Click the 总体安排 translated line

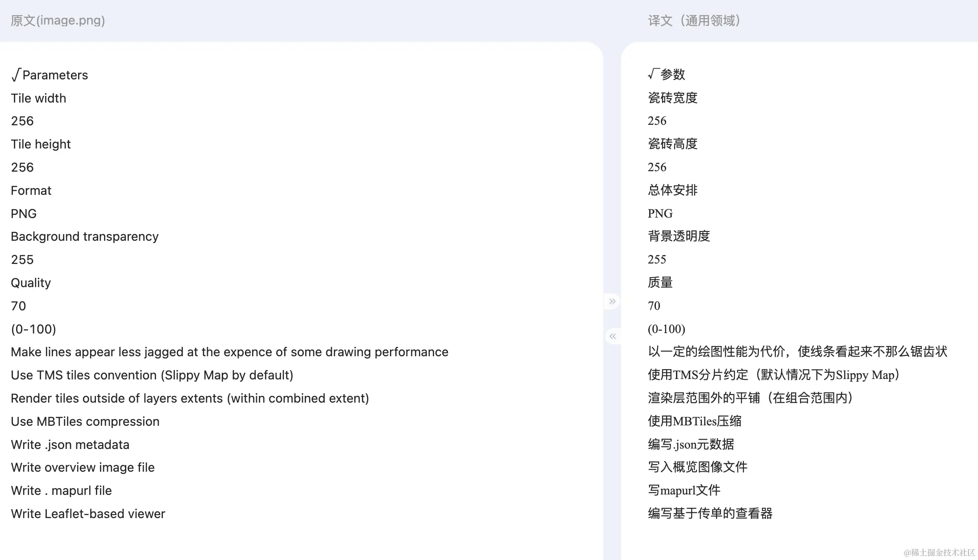click(672, 190)
